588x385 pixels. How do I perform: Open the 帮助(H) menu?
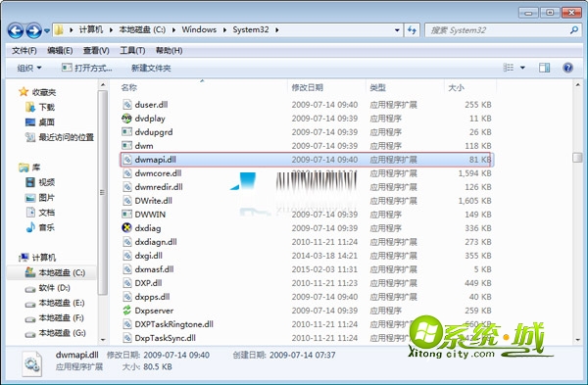click(169, 50)
